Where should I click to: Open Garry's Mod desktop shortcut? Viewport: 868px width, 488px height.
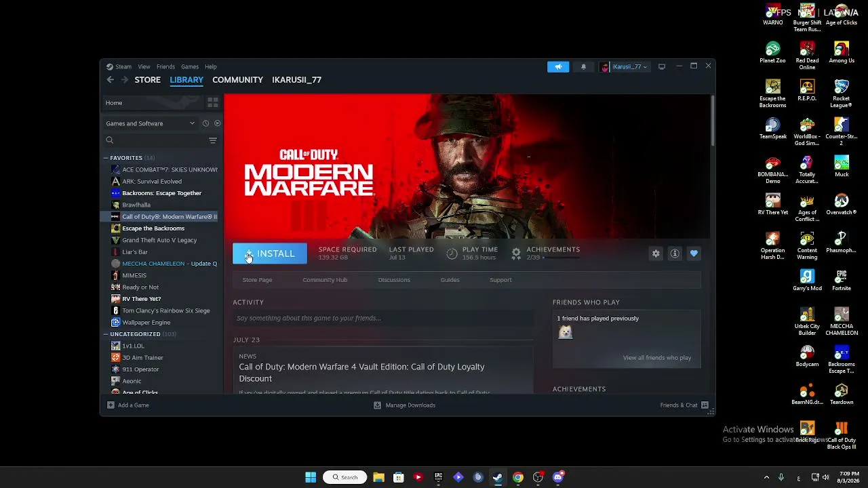point(807,281)
